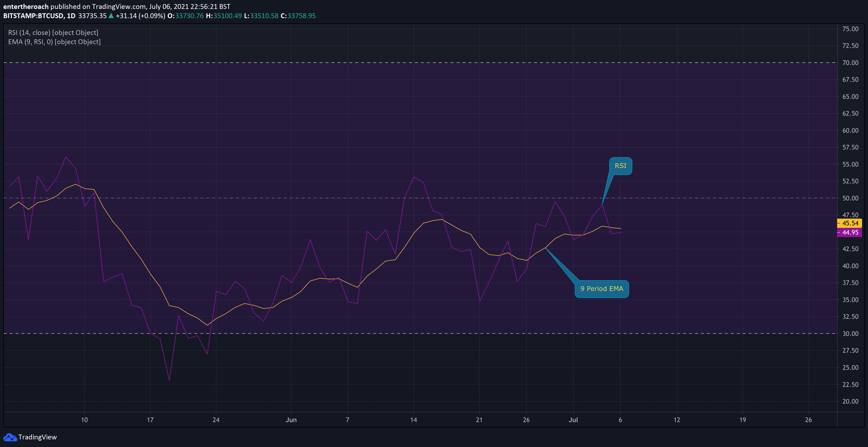Viewport: 868px width, 447px height.
Task: Click the purple 44.95 RSI value tag
Action: coord(850,232)
